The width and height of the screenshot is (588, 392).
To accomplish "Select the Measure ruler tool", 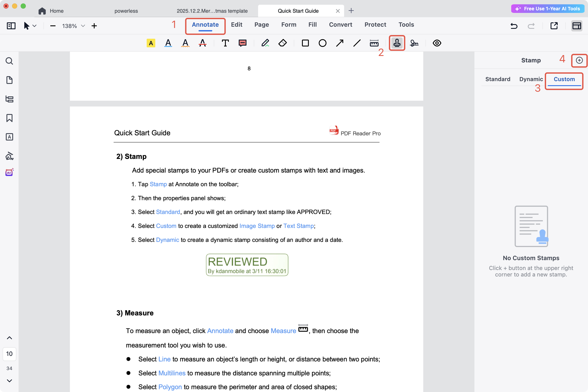I will point(374,43).
